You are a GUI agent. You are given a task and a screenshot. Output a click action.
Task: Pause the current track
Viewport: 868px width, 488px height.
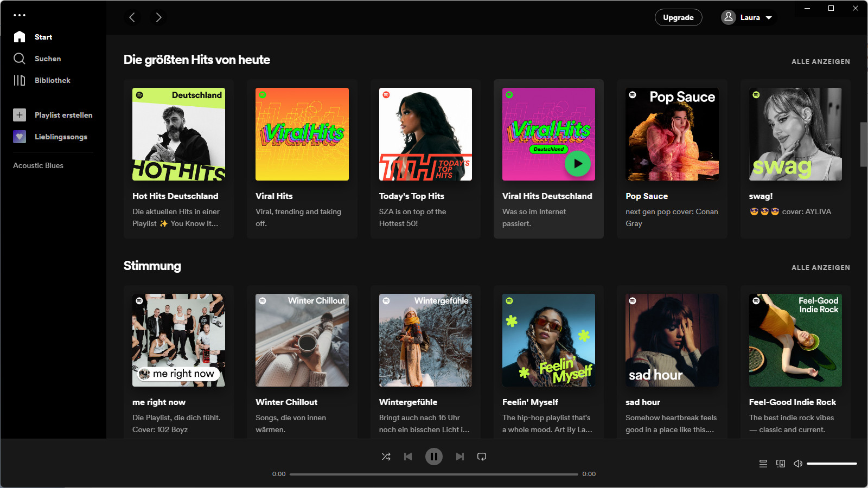(434, 456)
